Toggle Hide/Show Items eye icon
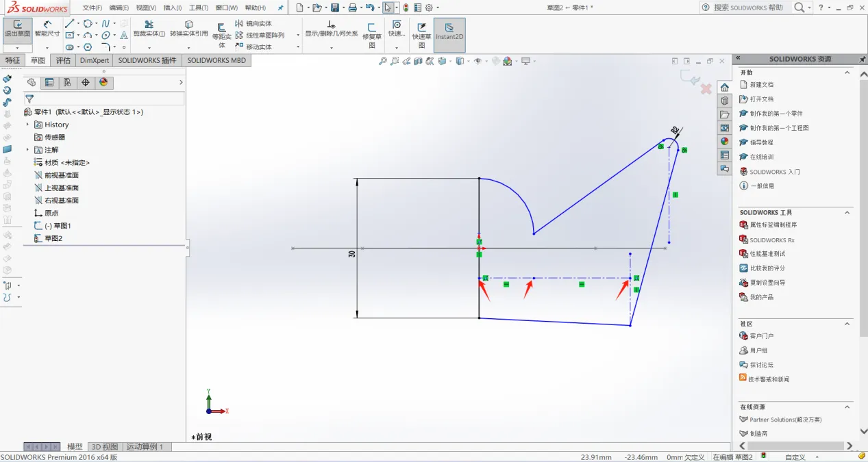Screen dimensions: 868x462 (x=478, y=61)
